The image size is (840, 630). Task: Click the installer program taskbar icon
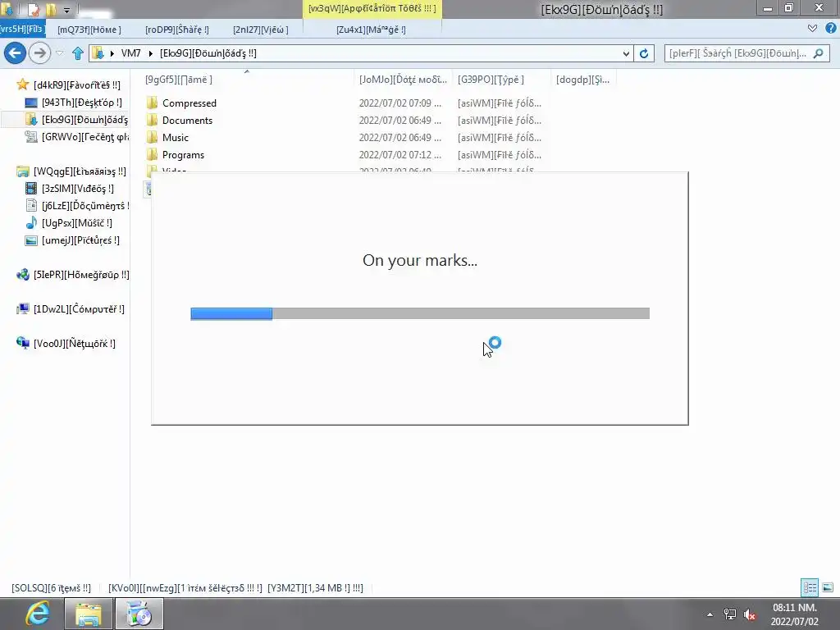pos(139,614)
